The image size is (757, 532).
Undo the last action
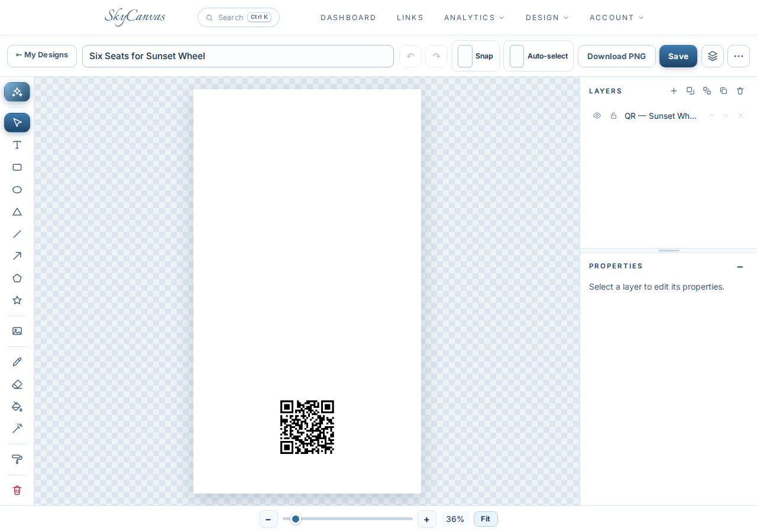[410, 56]
